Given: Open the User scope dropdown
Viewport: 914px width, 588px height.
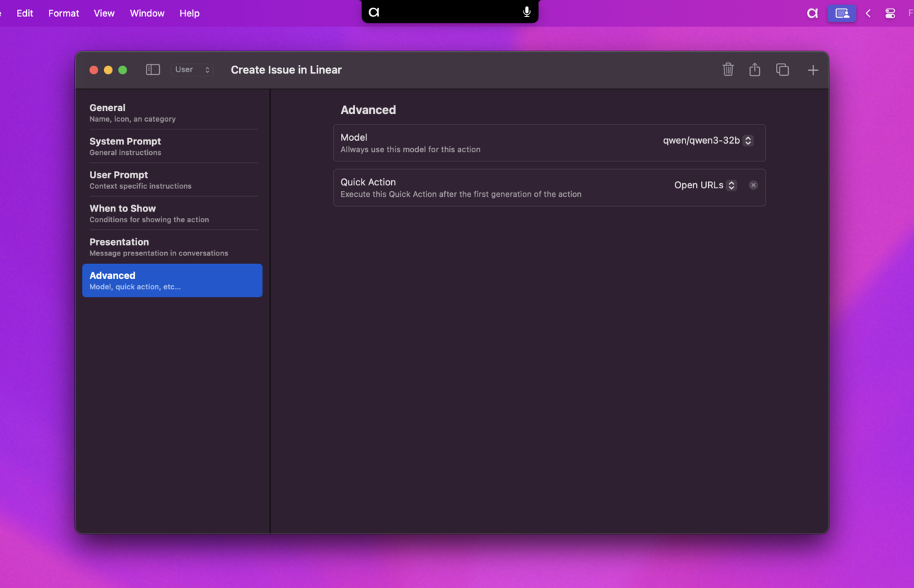Looking at the screenshot, I should point(192,69).
